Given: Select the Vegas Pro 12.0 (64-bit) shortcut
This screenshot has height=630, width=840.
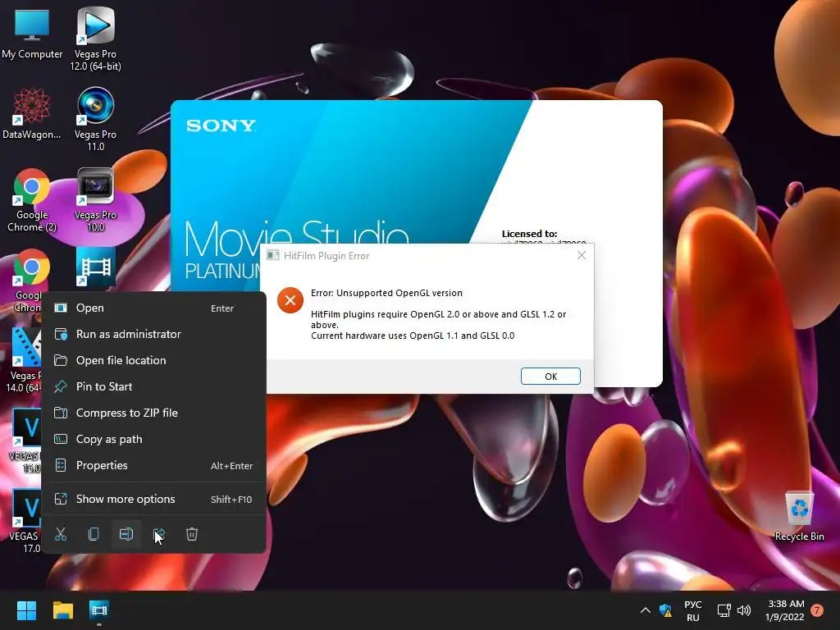Looking at the screenshot, I should tap(95, 39).
